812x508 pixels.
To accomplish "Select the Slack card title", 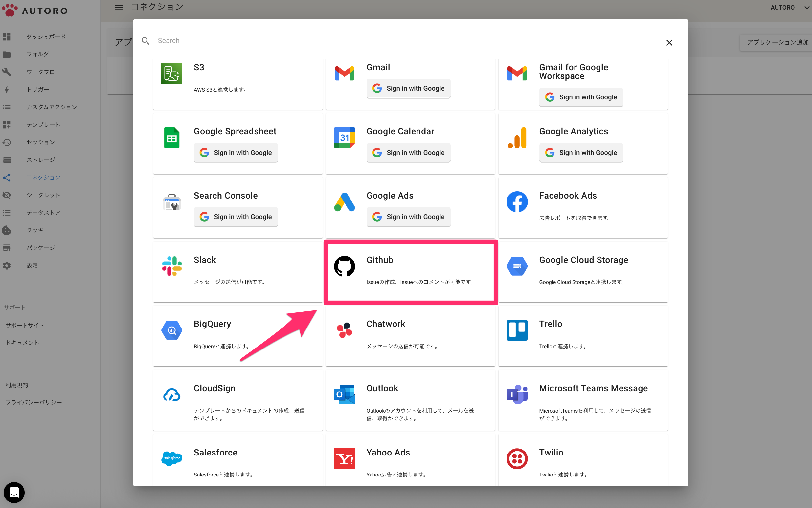I will point(204,260).
